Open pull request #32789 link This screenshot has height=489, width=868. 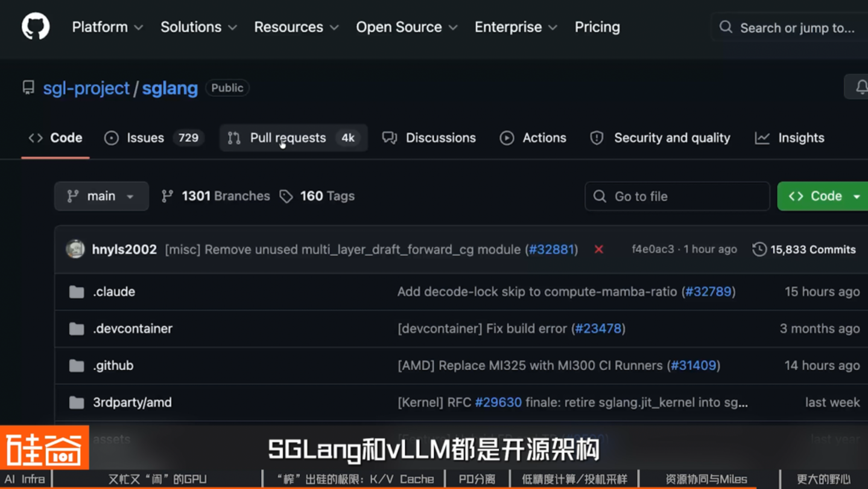coord(708,292)
